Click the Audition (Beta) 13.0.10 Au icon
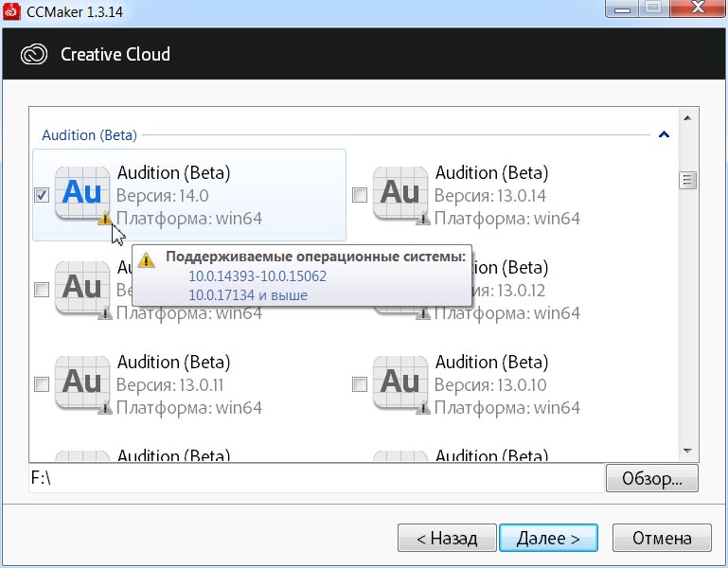The width and height of the screenshot is (728, 568). click(400, 382)
